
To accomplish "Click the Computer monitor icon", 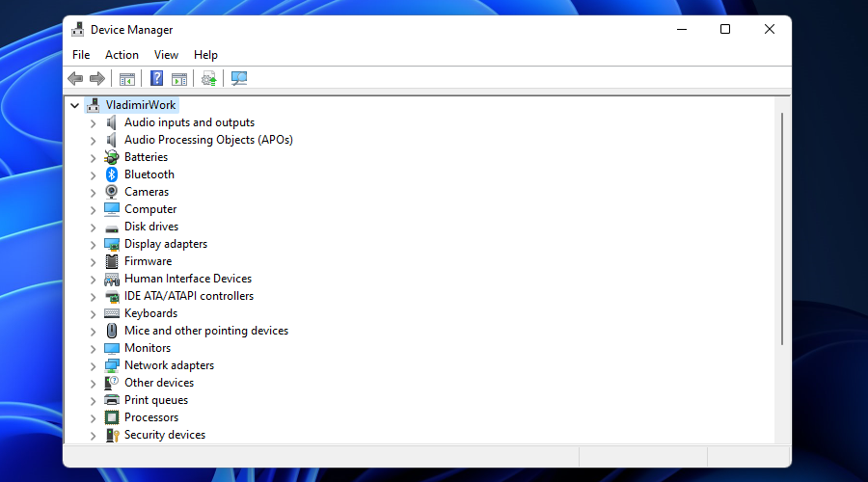I will [x=112, y=209].
